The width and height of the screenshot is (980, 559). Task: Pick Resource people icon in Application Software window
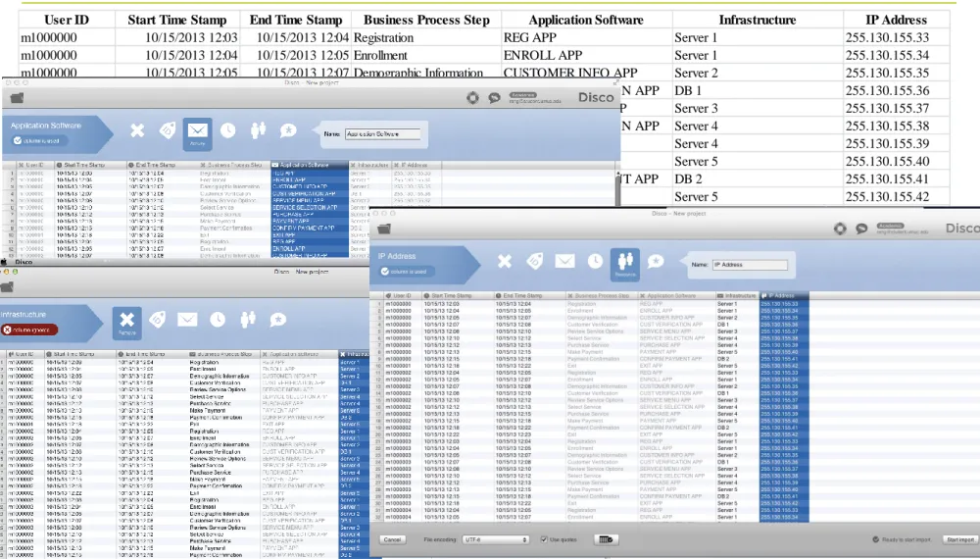click(258, 130)
